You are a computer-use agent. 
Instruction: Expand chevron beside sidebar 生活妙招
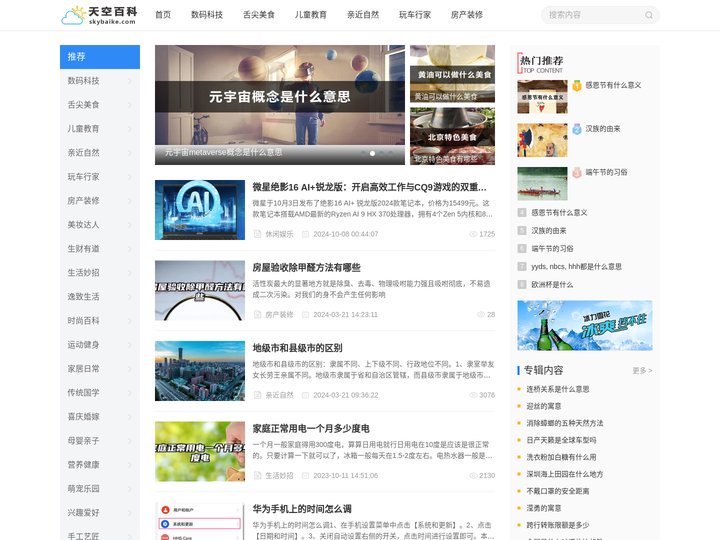(x=130, y=273)
